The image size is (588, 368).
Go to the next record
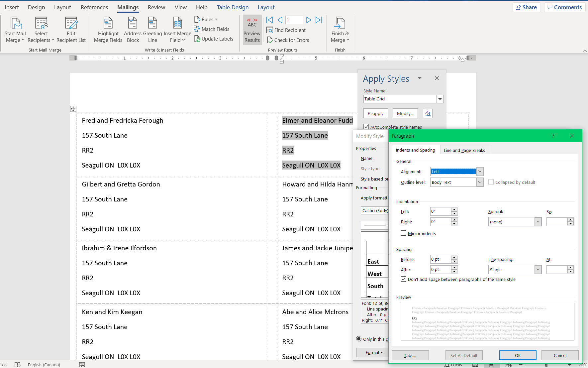pyautogui.click(x=309, y=20)
